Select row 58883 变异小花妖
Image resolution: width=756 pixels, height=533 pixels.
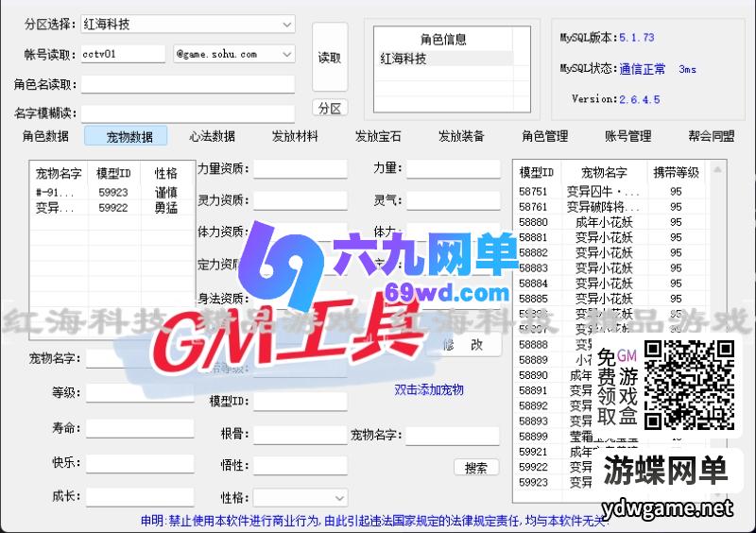coord(610,267)
